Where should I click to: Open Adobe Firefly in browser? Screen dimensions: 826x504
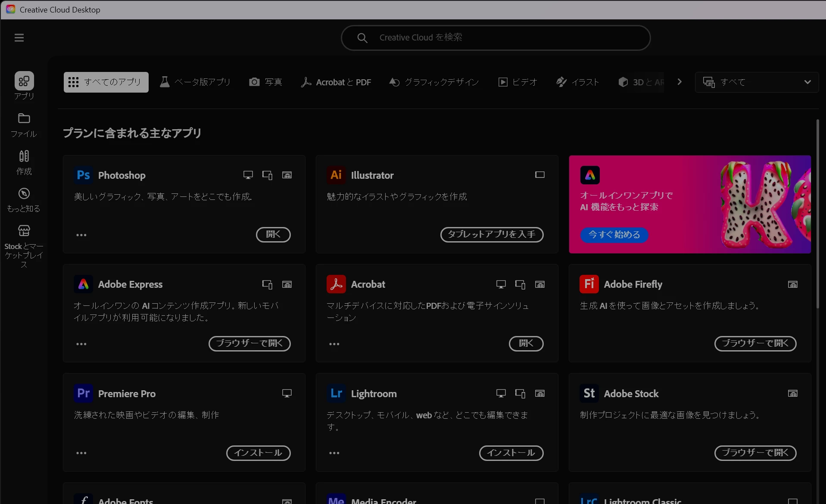[755, 344]
